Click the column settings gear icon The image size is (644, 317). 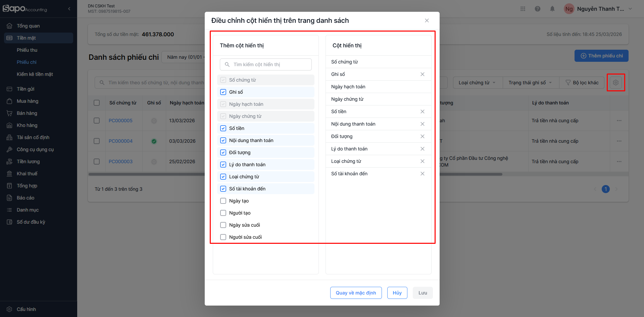[615, 83]
